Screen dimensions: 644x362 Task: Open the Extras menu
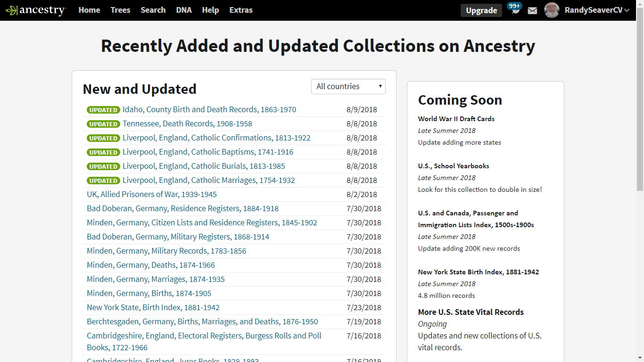241,10
